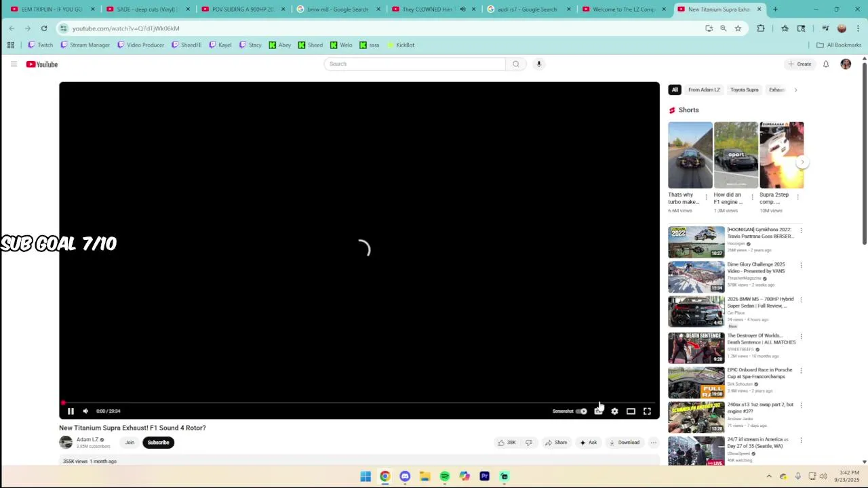Open 'How did an F1 engine' short
This screenshot has width=868, height=488.
click(x=736, y=155)
